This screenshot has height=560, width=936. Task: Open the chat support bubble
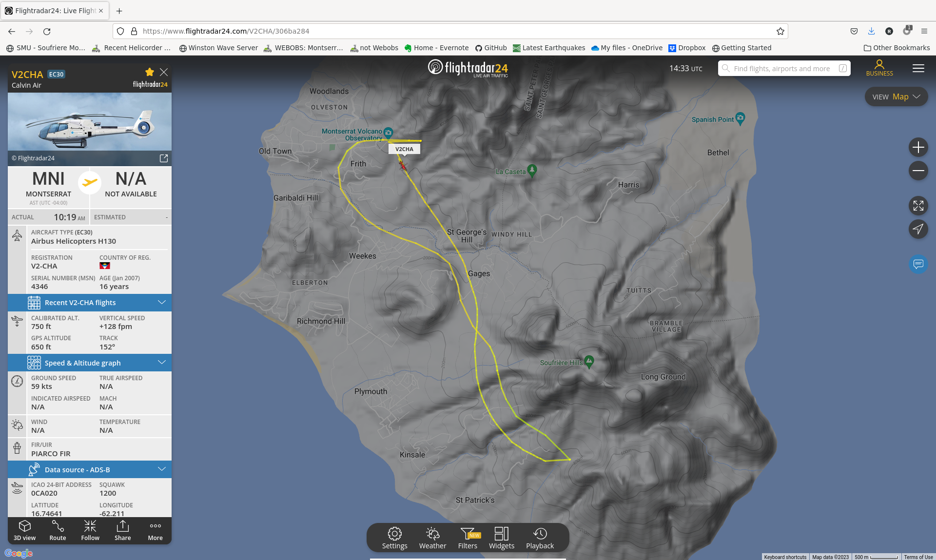[x=918, y=264]
